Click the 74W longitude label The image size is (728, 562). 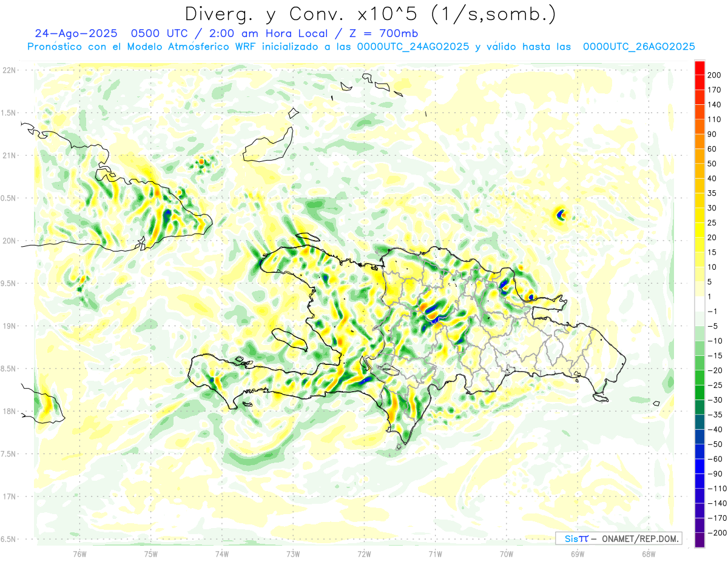222,554
